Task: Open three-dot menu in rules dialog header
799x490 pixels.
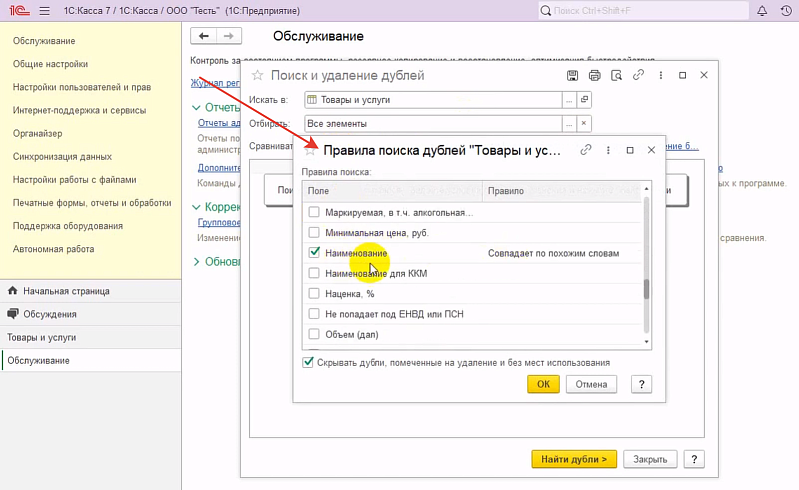Action: click(x=608, y=150)
